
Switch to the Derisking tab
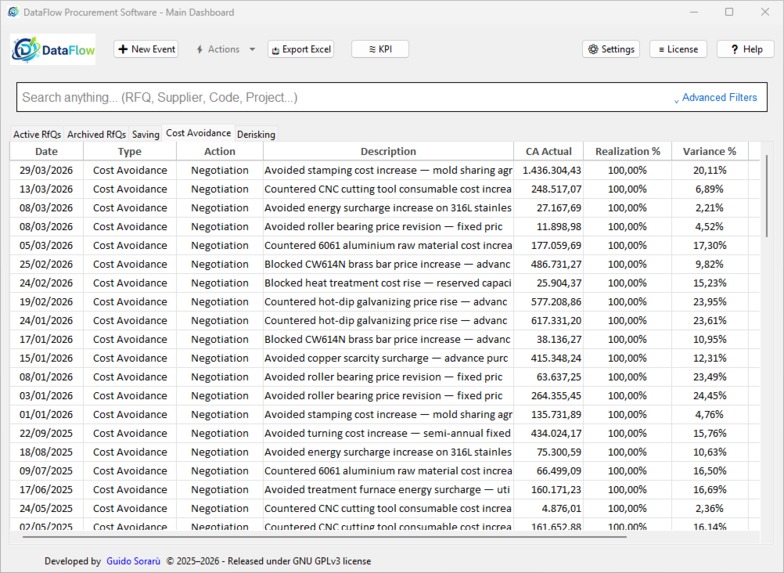point(256,134)
